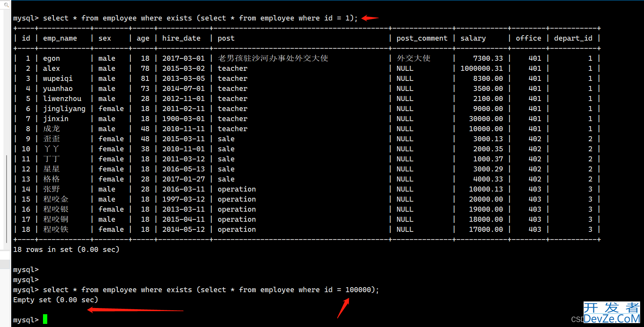The height and width of the screenshot is (327, 644).
Task: Select the name '程咬铜'
Action: (56, 219)
